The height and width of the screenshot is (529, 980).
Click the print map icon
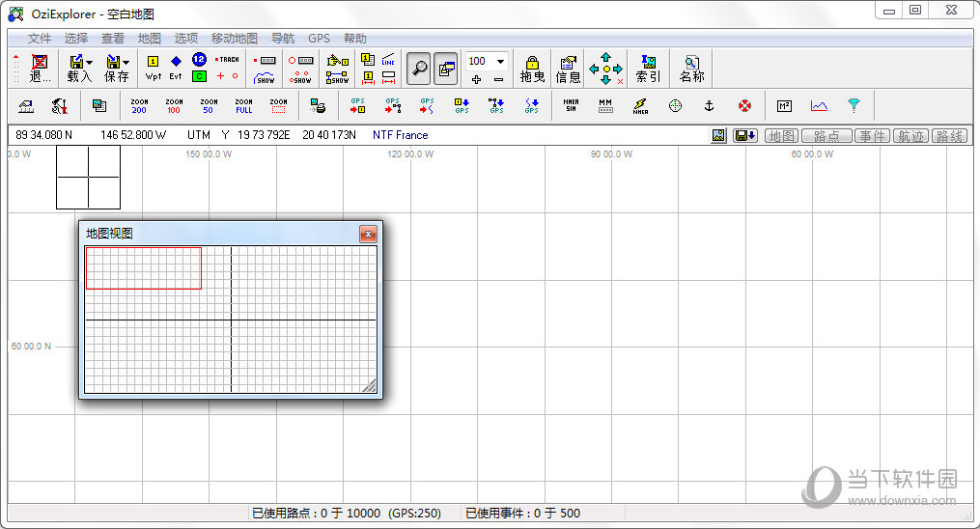click(318, 106)
